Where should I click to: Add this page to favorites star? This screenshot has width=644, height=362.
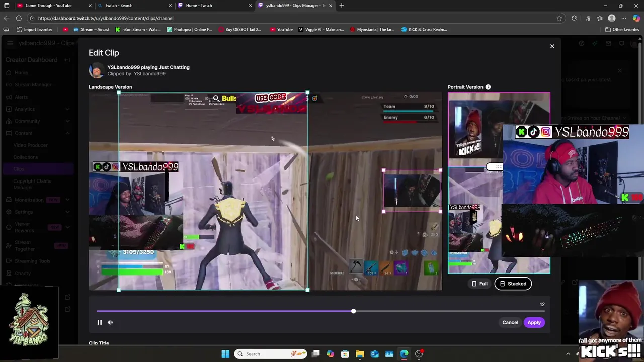coord(559,18)
